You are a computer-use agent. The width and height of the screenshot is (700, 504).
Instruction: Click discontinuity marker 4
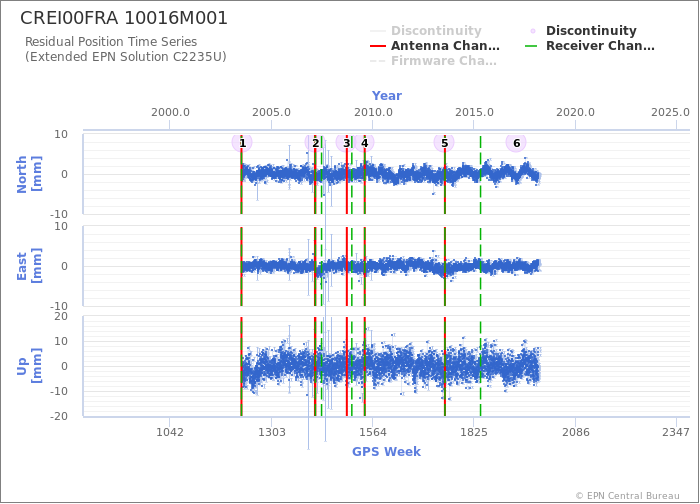364,143
